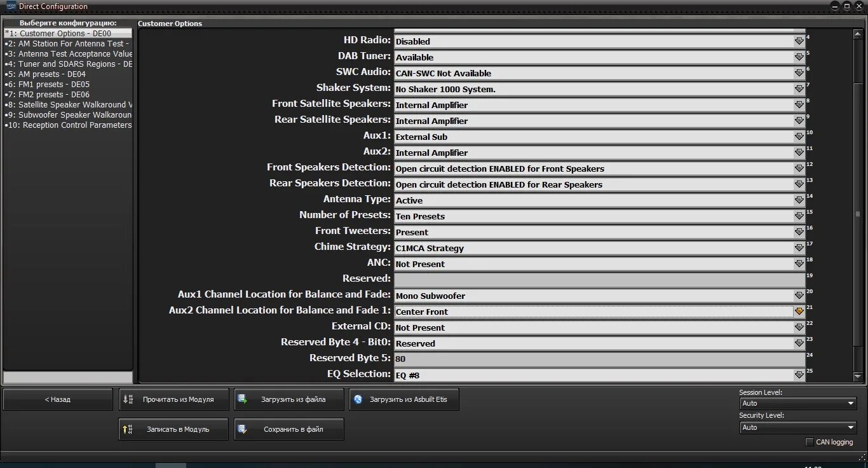Click the Asbuilt Etis globe icon
Screen dimensions: 868x468
coord(358,399)
